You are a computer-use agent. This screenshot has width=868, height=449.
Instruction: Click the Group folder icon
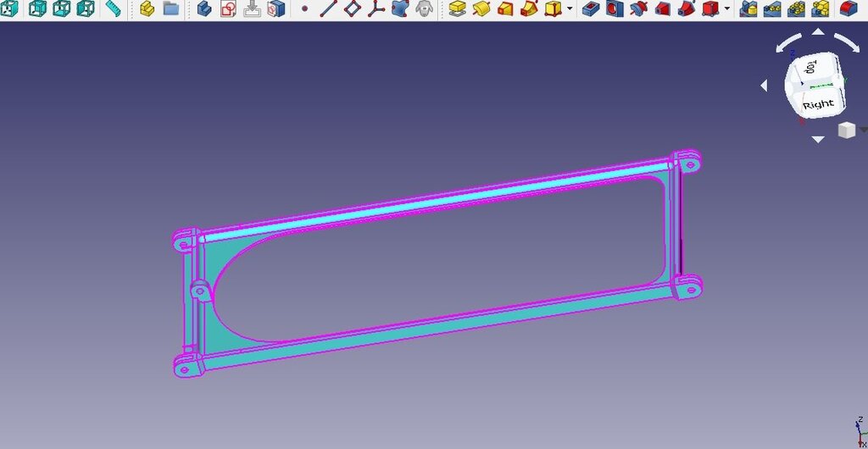170,9
